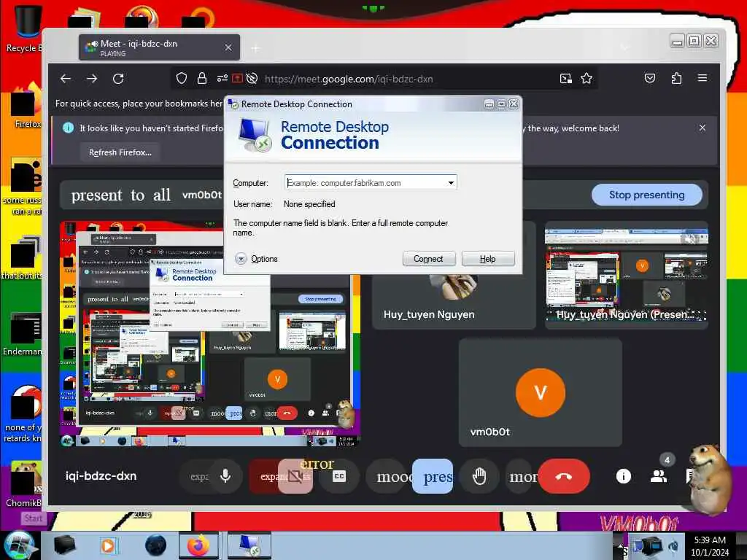Click Stop presenting button

click(646, 195)
